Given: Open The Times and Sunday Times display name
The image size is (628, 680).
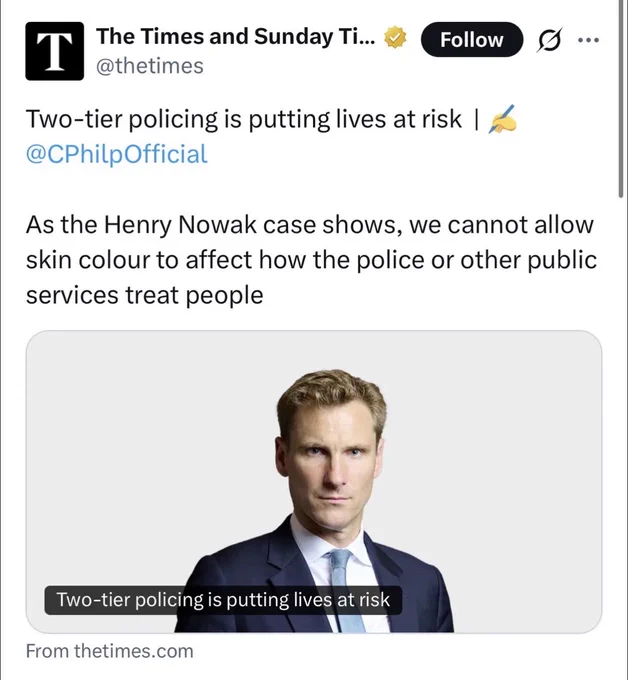Looking at the screenshot, I should (x=236, y=37).
